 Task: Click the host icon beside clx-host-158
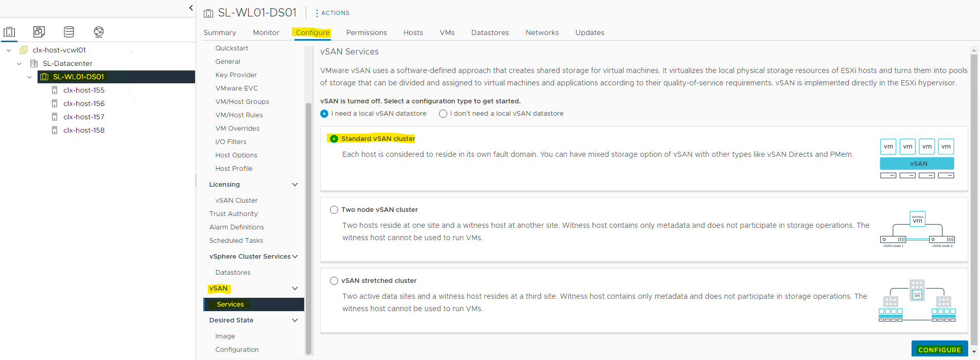click(x=55, y=130)
